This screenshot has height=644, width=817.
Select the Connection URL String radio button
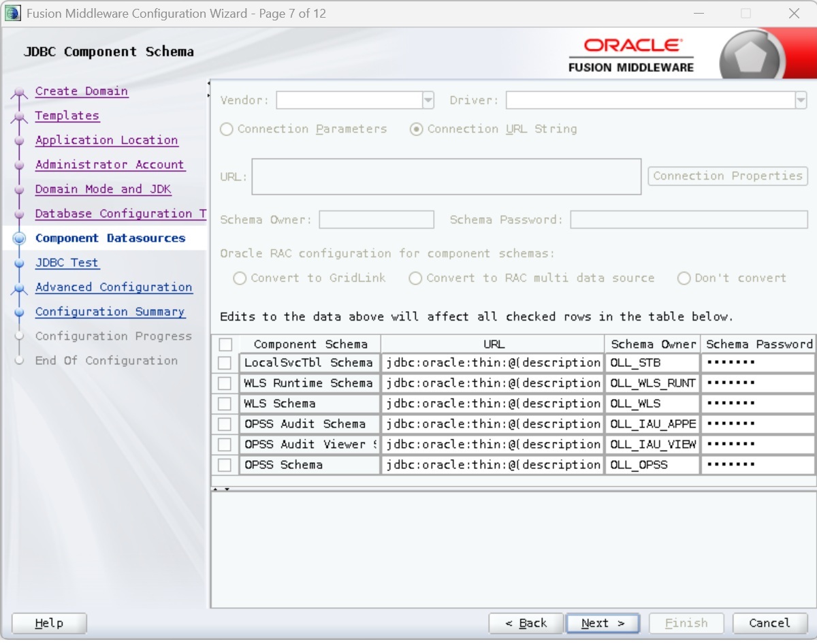pos(417,129)
